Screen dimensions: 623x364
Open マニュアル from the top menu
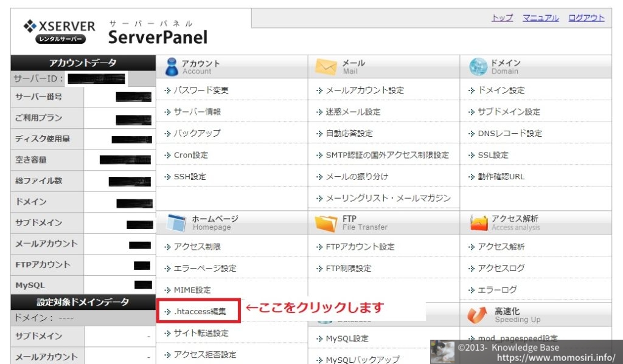(540, 18)
